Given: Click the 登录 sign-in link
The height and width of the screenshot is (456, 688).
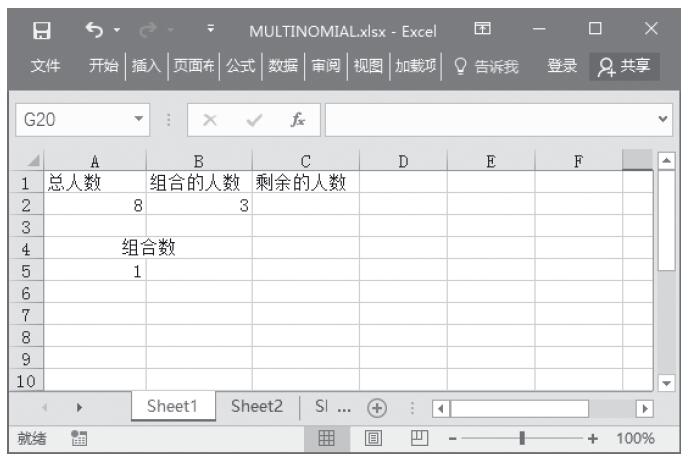Looking at the screenshot, I should click(x=562, y=66).
